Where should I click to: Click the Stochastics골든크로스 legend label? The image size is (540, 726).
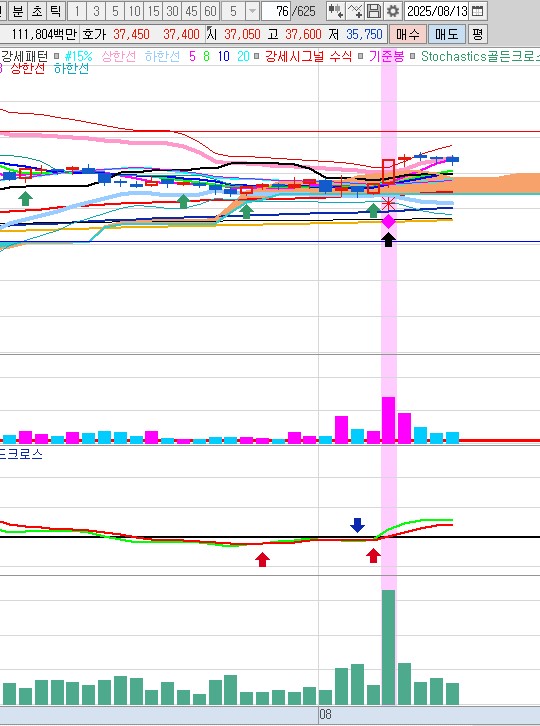point(480,56)
